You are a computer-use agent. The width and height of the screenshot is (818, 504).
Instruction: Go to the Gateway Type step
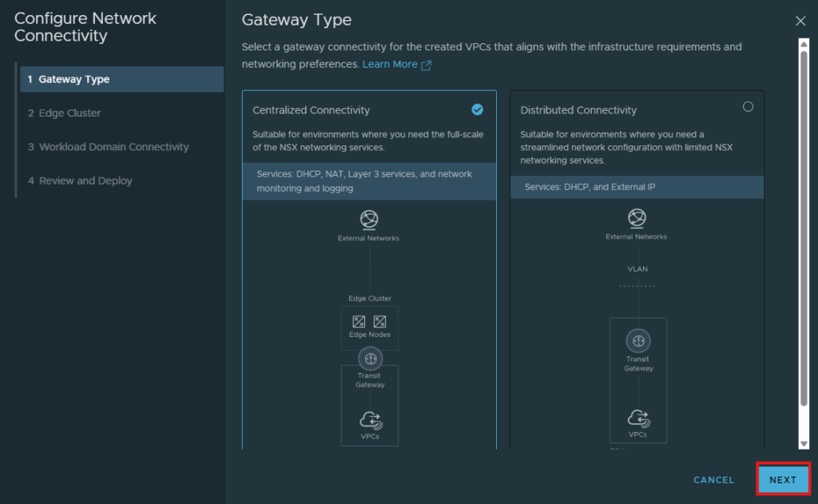tap(122, 79)
